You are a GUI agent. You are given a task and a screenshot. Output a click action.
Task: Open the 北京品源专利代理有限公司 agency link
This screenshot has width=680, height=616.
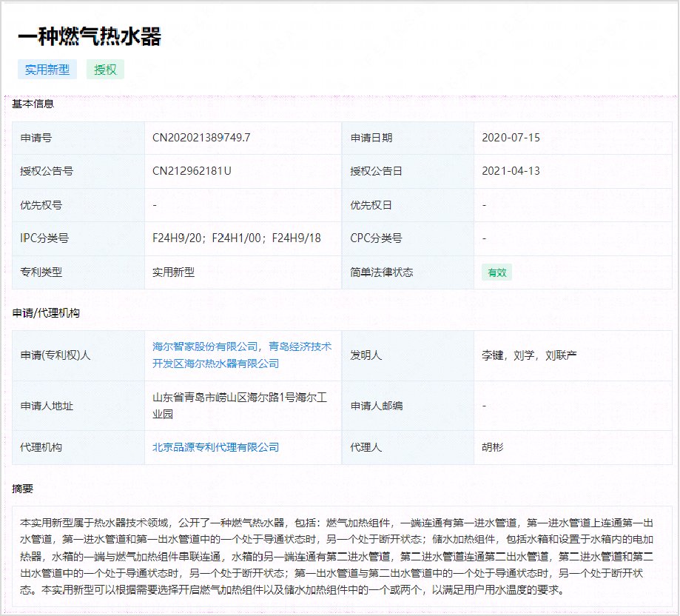[x=215, y=447]
